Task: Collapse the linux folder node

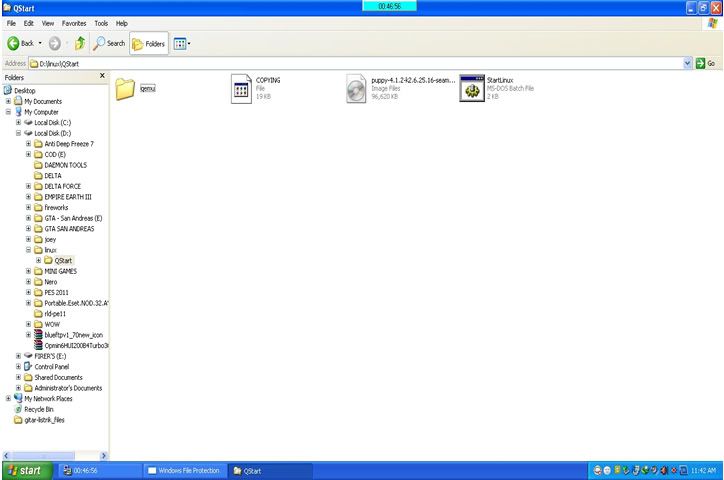Action: [29, 250]
